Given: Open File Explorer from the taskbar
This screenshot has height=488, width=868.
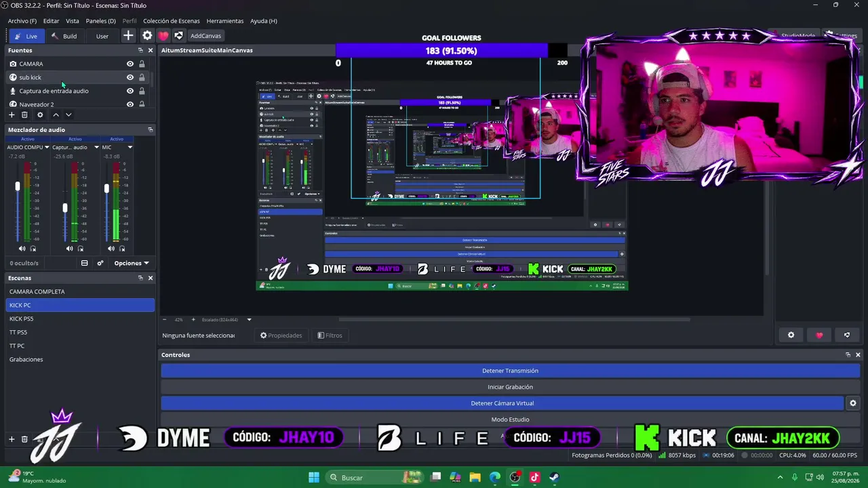Looking at the screenshot, I should pyautogui.click(x=475, y=477).
